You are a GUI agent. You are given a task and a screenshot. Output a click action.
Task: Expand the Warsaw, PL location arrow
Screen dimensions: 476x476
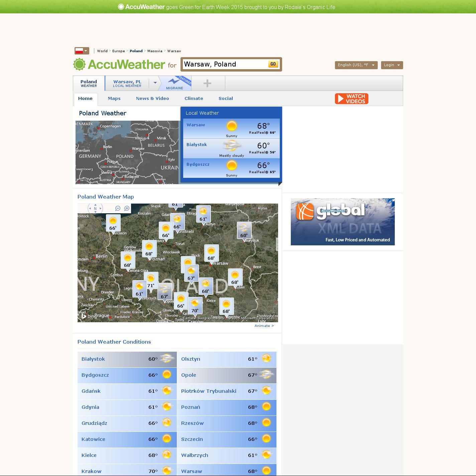(x=155, y=83)
